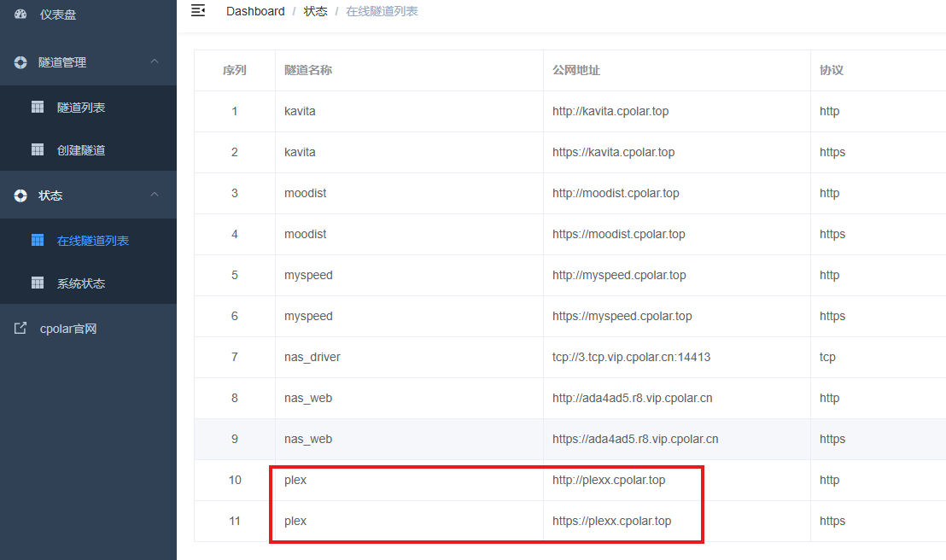
Task: Open the 仪表盘 menu item
Action: [x=58, y=15]
